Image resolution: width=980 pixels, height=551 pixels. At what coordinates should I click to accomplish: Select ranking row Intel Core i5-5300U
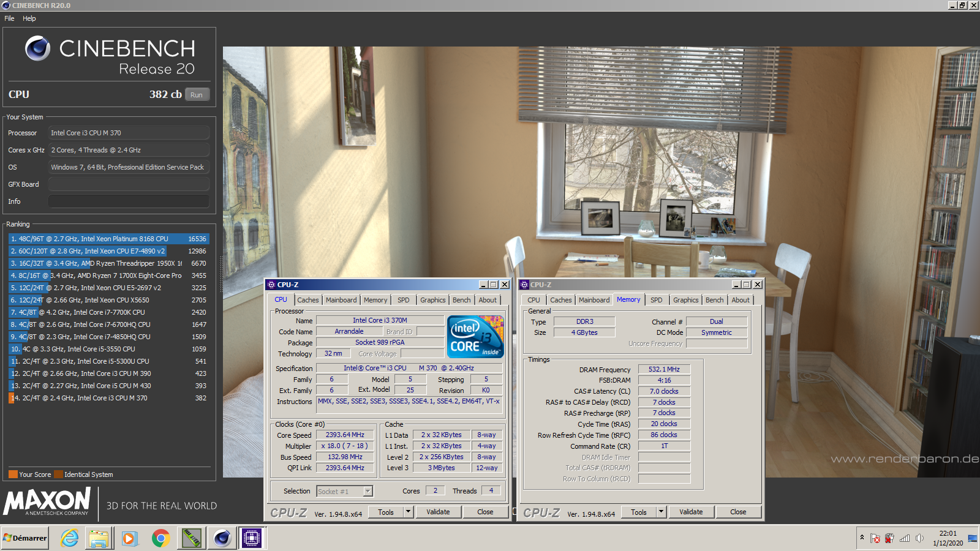(x=108, y=361)
